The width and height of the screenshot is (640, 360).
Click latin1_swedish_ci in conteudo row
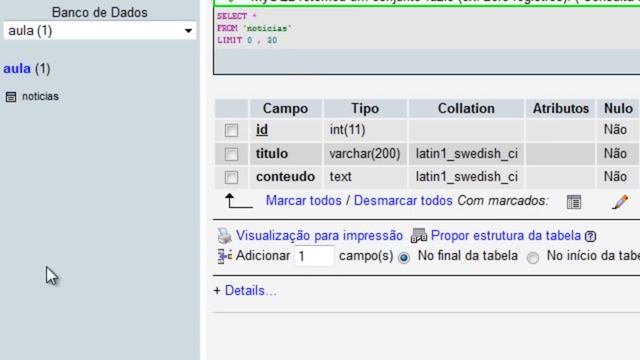point(467,177)
